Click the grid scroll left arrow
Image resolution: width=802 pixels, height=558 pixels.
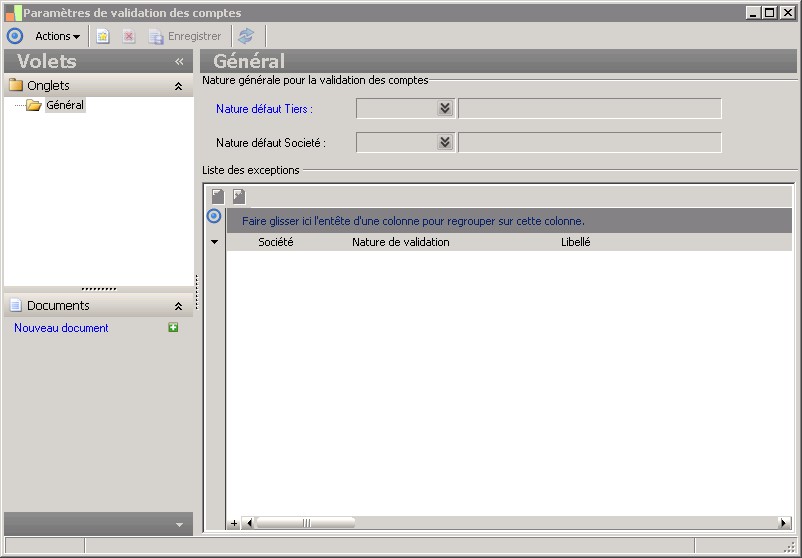[x=249, y=523]
